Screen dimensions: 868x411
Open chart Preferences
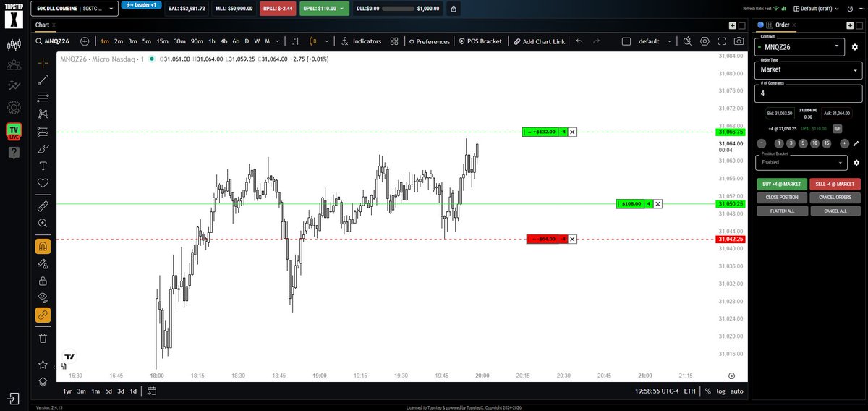pyautogui.click(x=429, y=41)
